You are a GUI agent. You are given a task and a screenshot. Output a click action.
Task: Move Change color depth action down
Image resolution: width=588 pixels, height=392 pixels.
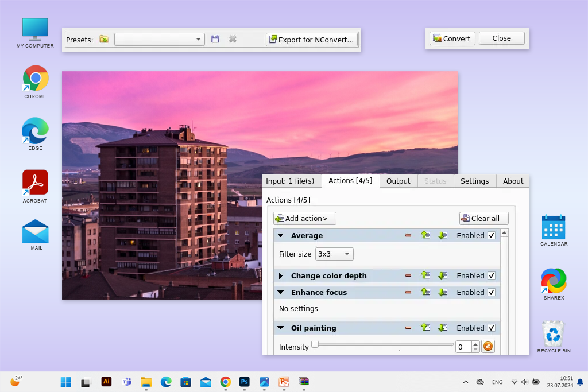[443, 275]
